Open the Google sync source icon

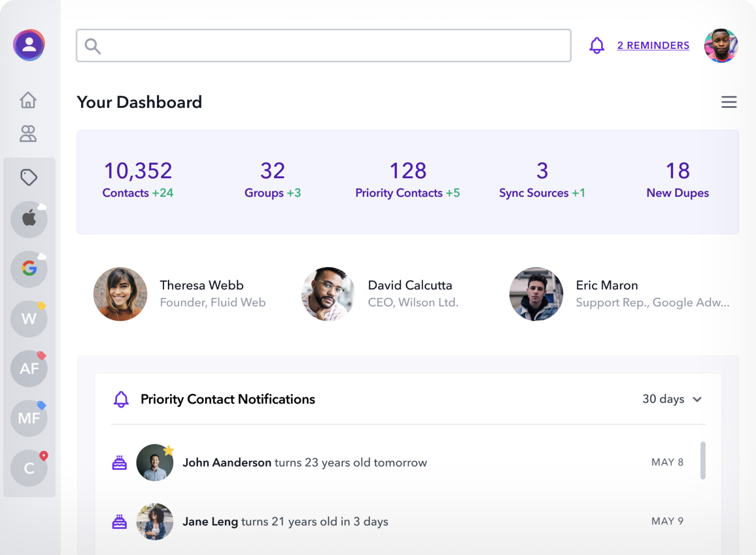(29, 268)
